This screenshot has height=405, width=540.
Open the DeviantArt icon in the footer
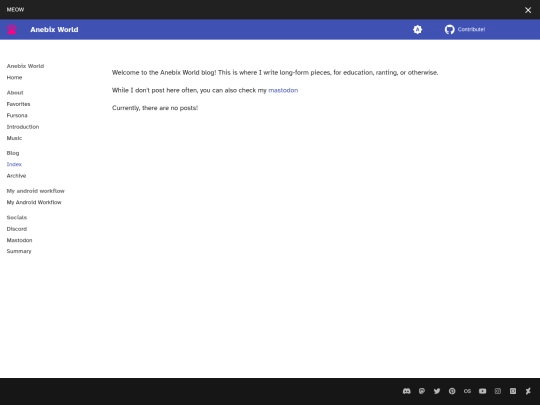coord(528,391)
